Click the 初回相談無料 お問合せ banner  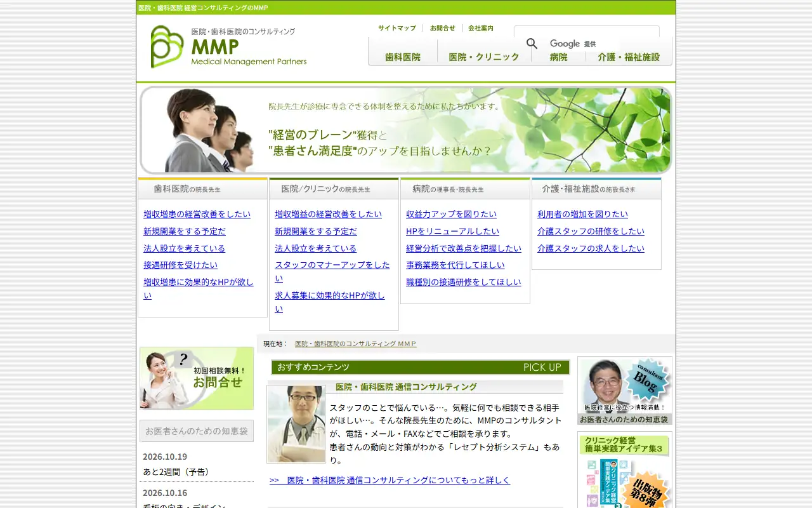pos(197,378)
